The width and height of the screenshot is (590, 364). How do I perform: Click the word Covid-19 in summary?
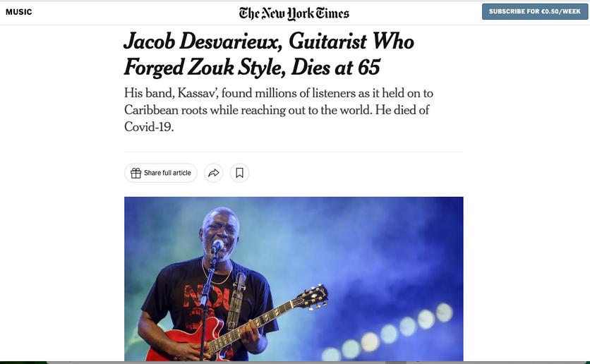(149, 127)
